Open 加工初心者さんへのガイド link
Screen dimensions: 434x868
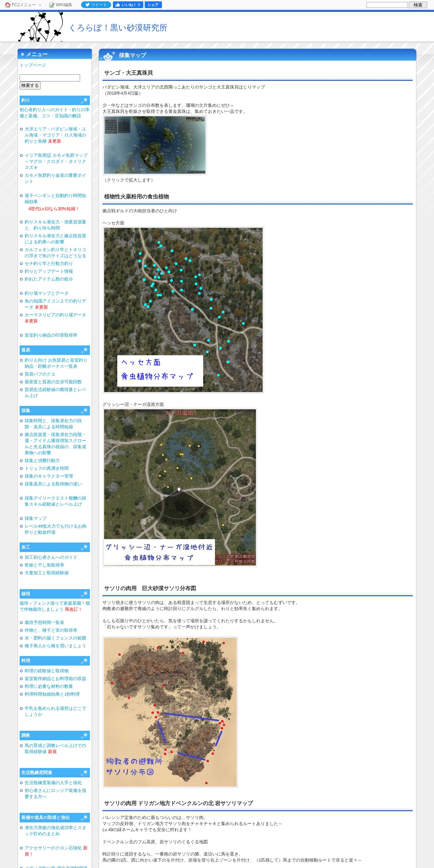click(51, 557)
